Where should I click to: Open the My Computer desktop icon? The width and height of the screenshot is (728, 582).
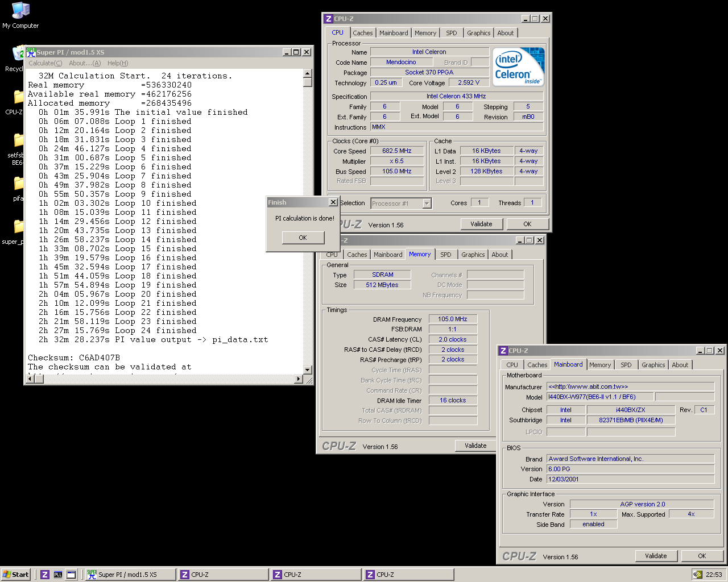[20, 15]
